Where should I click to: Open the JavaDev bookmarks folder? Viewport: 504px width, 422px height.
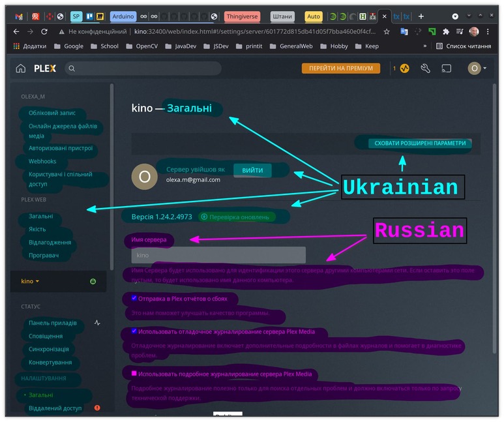click(x=181, y=46)
